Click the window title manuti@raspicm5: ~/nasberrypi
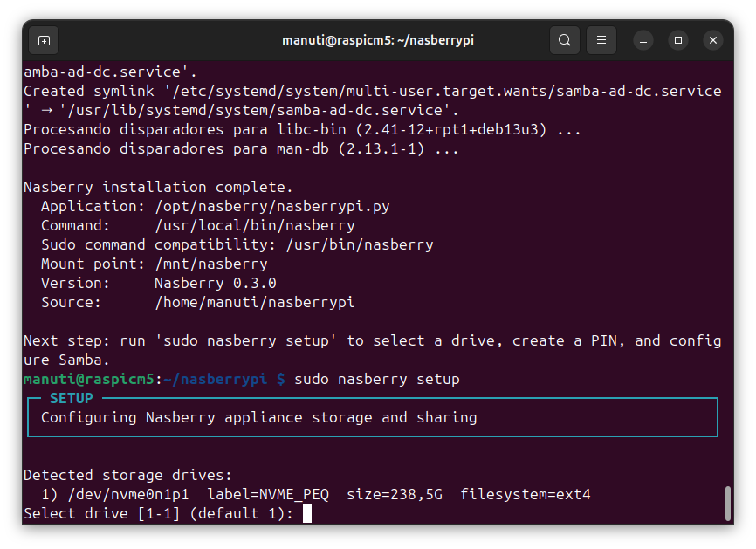Image resolution: width=756 pixels, height=549 pixels. [x=378, y=40]
